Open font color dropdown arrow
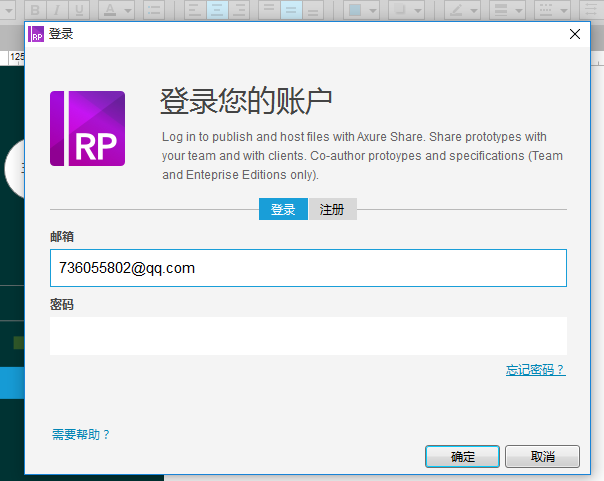 pyautogui.click(x=128, y=10)
